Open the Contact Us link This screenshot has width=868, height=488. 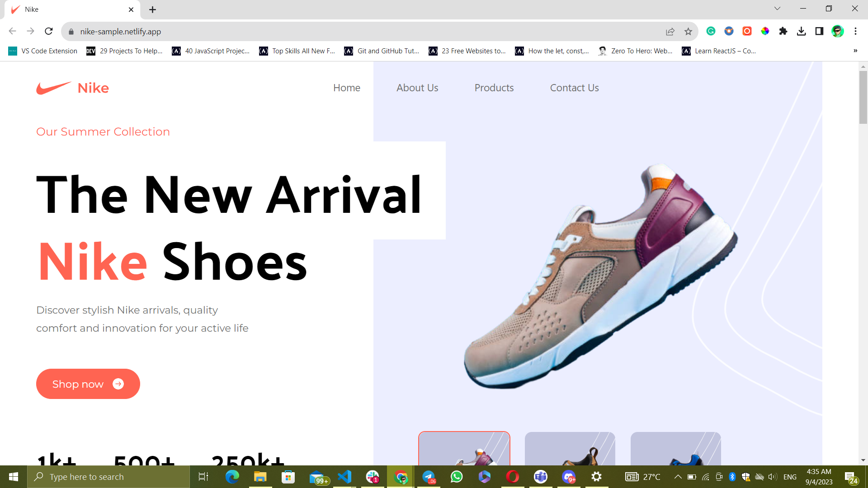coord(574,88)
